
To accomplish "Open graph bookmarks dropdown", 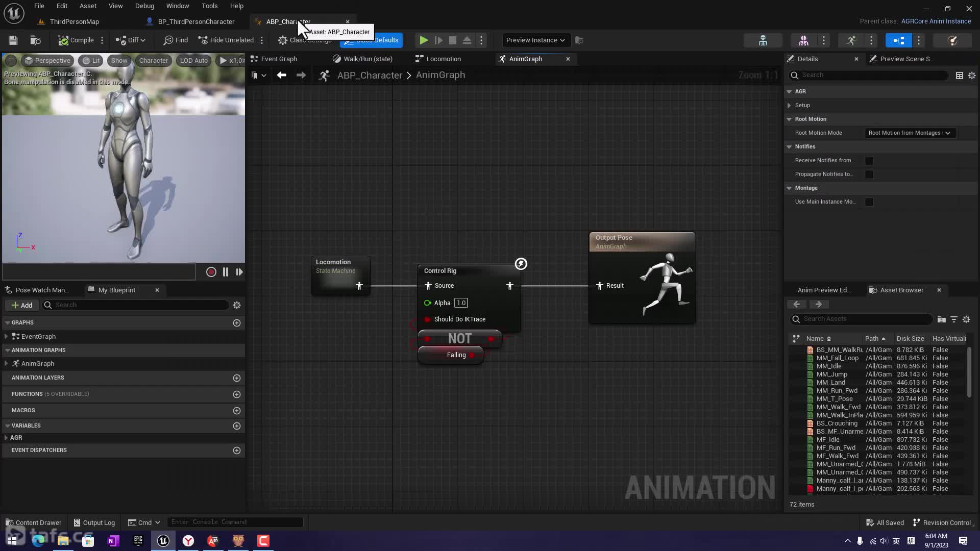I will pyautogui.click(x=259, y=76).
